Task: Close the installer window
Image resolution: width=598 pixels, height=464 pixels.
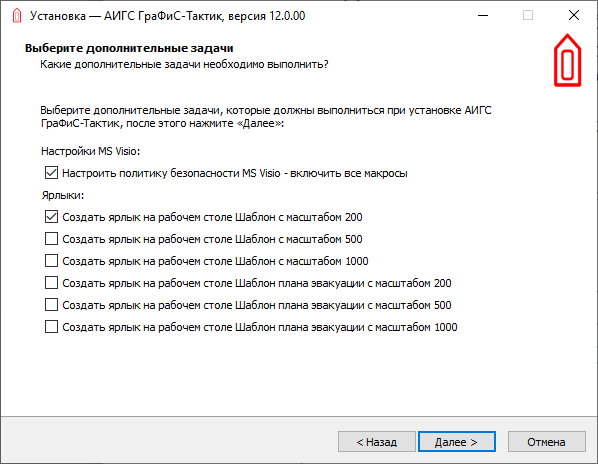Action: tap(574, 15)
